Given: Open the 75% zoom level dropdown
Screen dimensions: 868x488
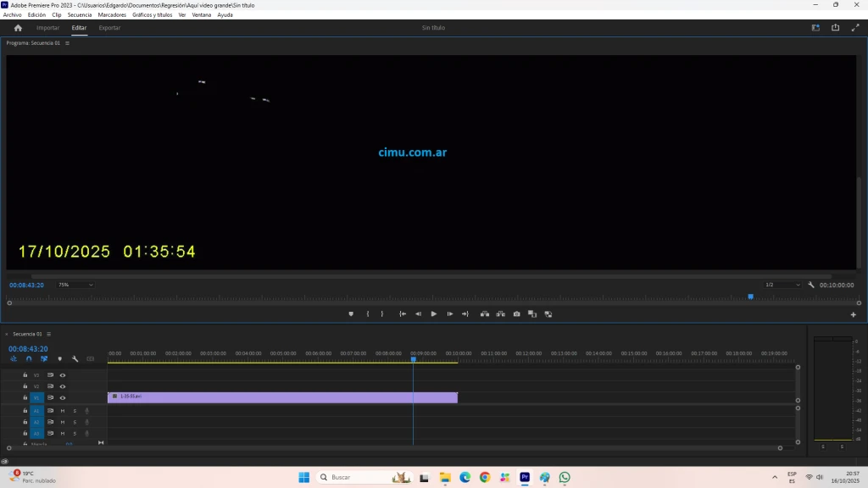Looking at the screenshot, I should (75, 285).
